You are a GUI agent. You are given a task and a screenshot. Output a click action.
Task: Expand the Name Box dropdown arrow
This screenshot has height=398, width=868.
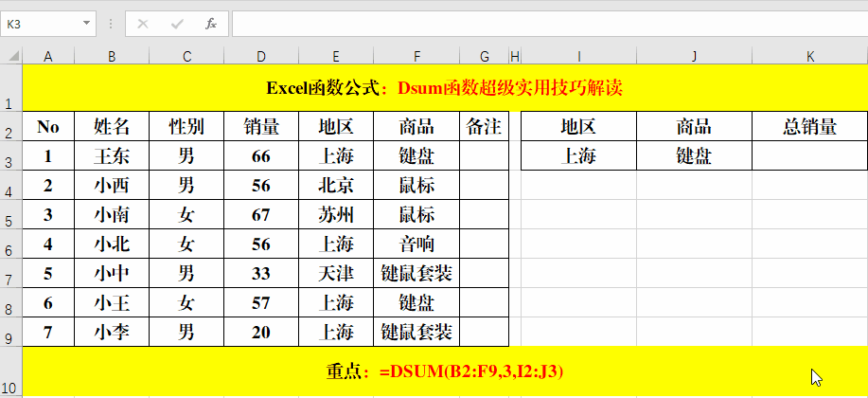(x=87, y=24)
